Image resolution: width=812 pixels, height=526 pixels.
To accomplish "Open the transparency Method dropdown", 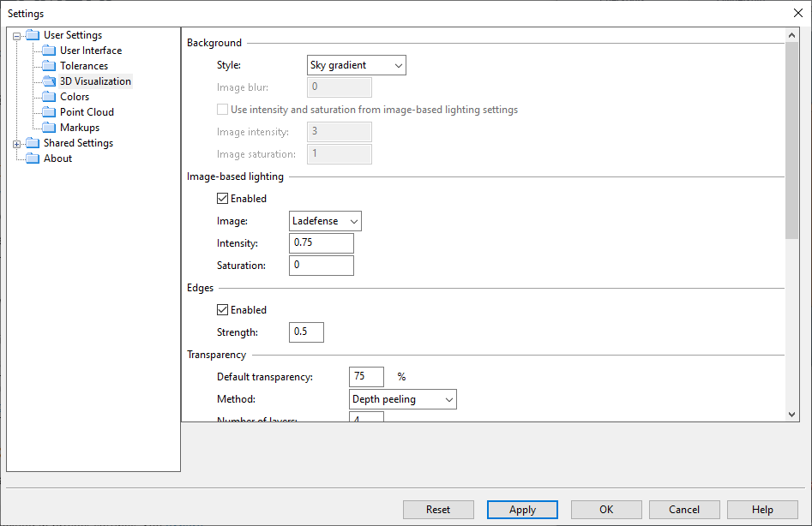I will (x=402, y=399).
